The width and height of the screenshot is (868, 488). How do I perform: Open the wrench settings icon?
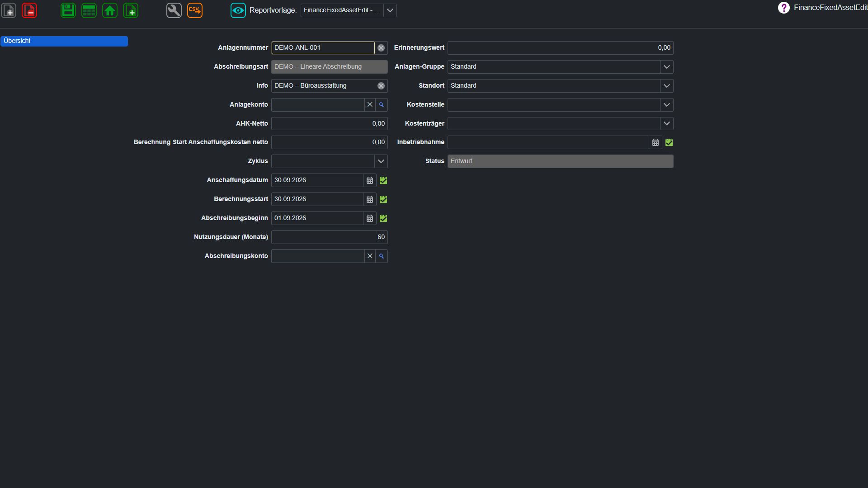(174, 10)
